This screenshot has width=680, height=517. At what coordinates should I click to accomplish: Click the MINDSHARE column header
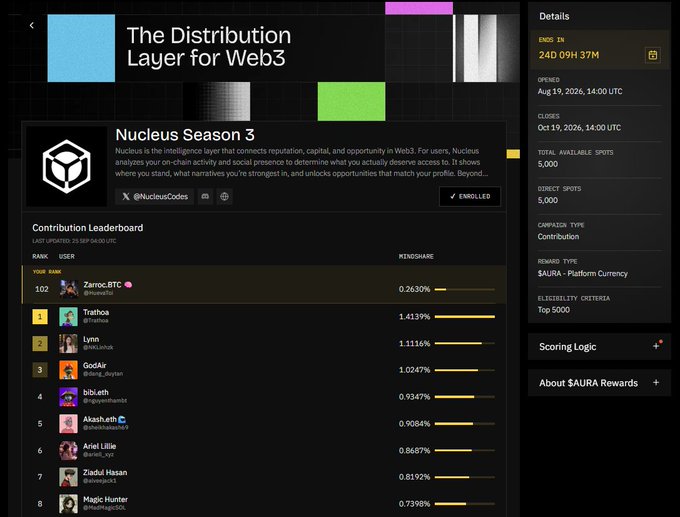click(x=416, y=257)
